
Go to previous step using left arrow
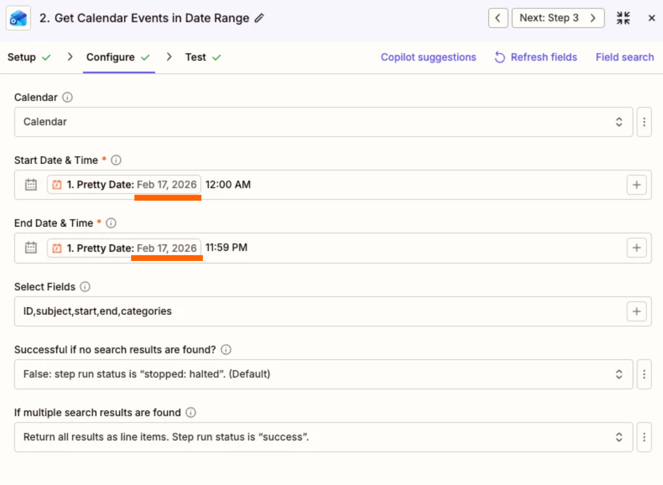tap(498, 18)
